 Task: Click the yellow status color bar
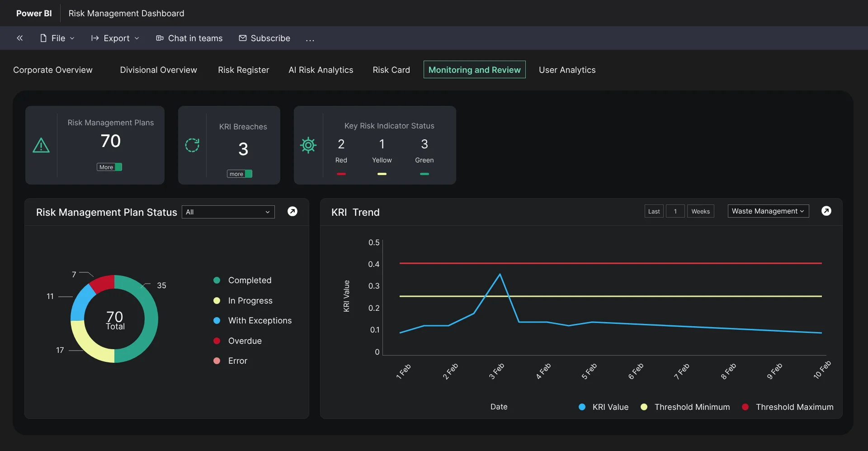[x=382, y=174]
